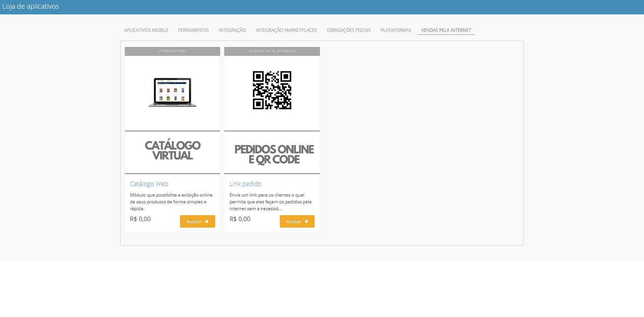The height and width of the screenshot is (317, 644).
Task: Open the Integração Marketplaces tab
Action: point(286,30)
